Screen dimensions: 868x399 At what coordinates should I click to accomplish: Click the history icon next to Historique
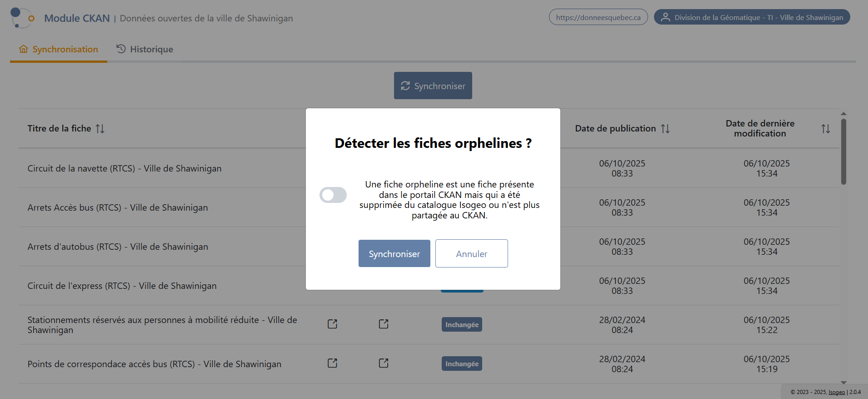point(120,49)
